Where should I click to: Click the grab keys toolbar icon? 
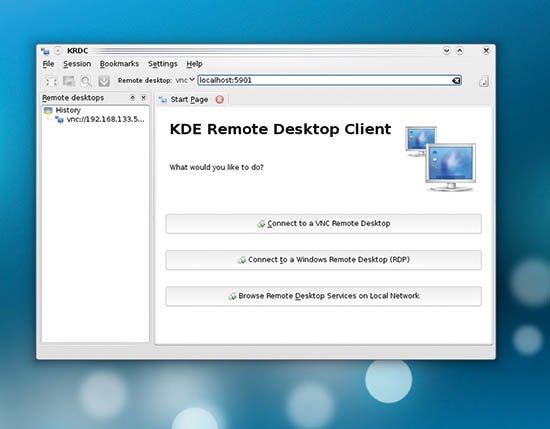(104, 81)
